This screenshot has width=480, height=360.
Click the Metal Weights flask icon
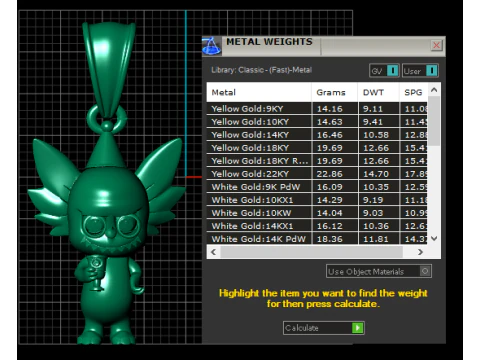pyautogui.click(x=211, y=46)
